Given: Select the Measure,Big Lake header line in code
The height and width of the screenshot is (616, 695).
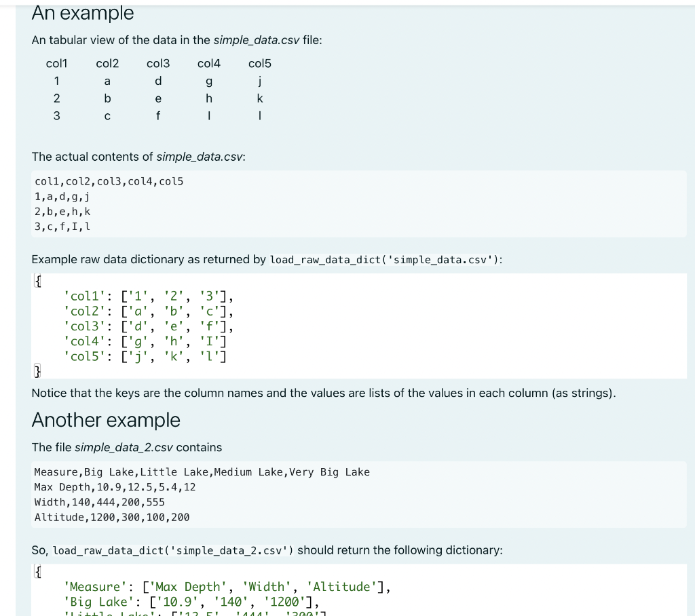Looking at the screenshot, I should pyautogui.click(x=202, y=471).
